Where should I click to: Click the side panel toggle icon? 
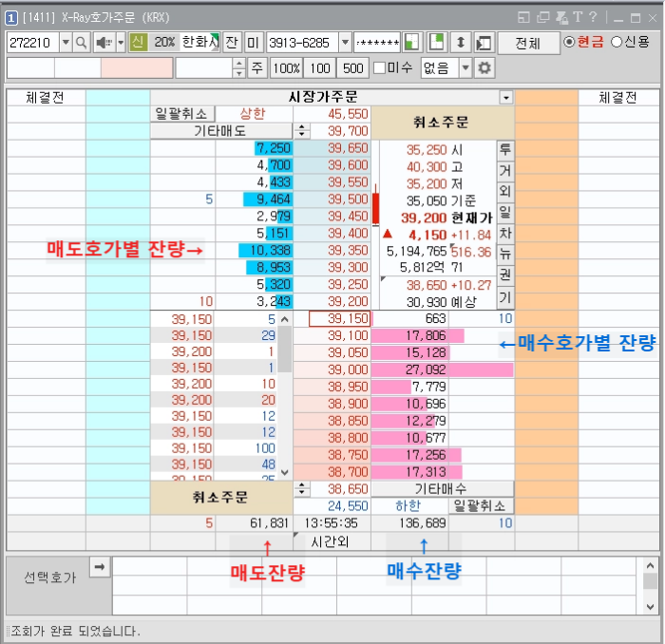pyautogui.click(x=484, y=43)
